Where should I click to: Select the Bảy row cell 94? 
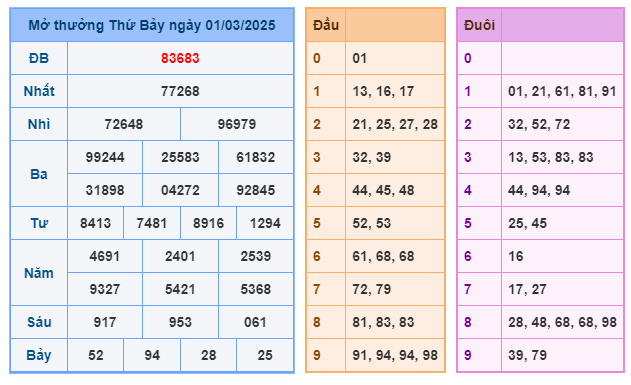pyautogui.click(x=152, y=355)
